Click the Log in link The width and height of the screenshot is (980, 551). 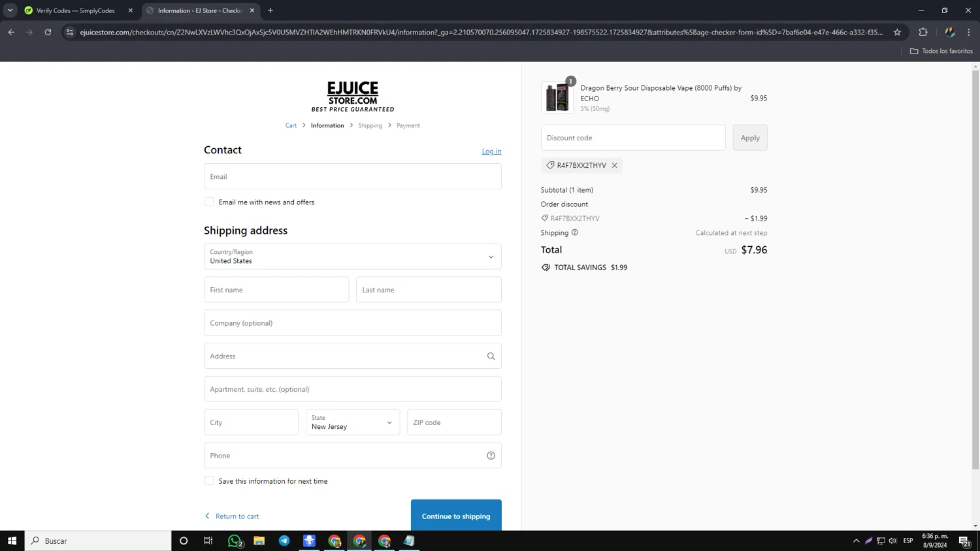point(491,151)
